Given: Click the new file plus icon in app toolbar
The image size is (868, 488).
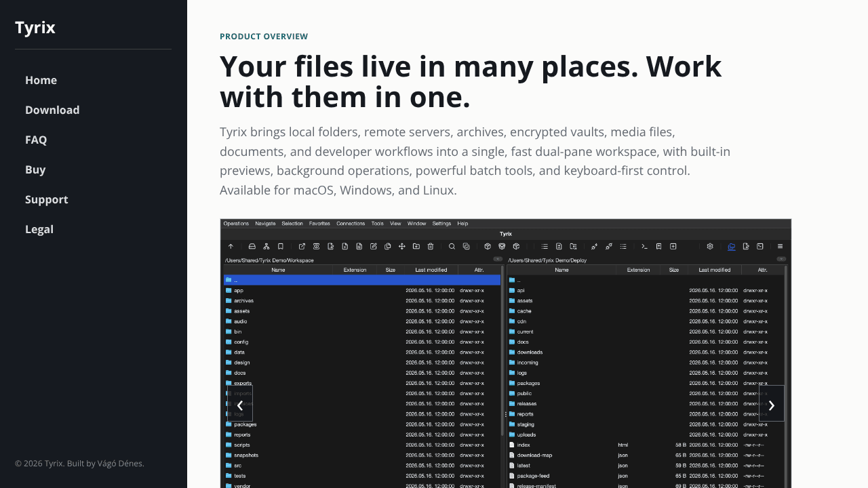Looking at the screenshot, I should (x=345, y=247).
